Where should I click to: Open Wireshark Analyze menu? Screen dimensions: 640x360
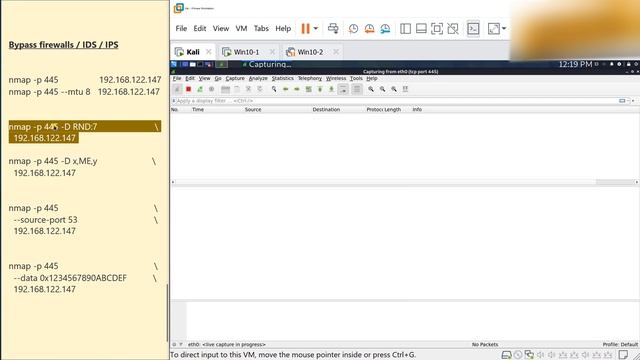258,78
